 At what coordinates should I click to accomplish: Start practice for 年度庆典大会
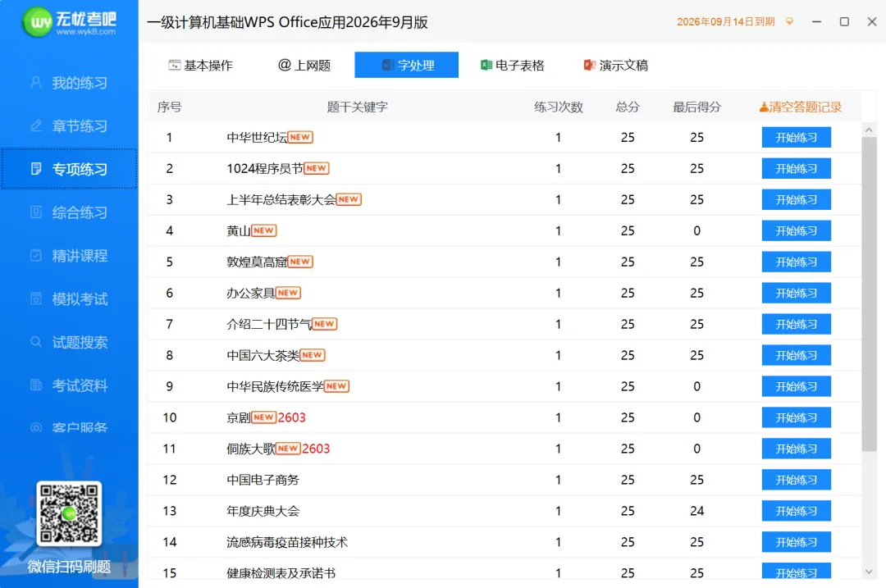796,511
